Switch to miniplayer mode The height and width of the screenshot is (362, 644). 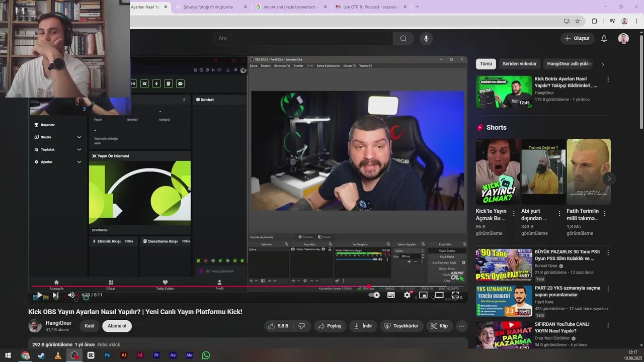point(423,295)
